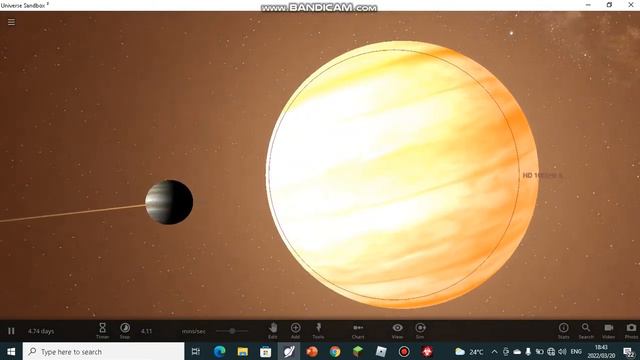Screen dimensions: 640x360
Task: Select the 4.11 simulation speed value
Action: (147, 331)
